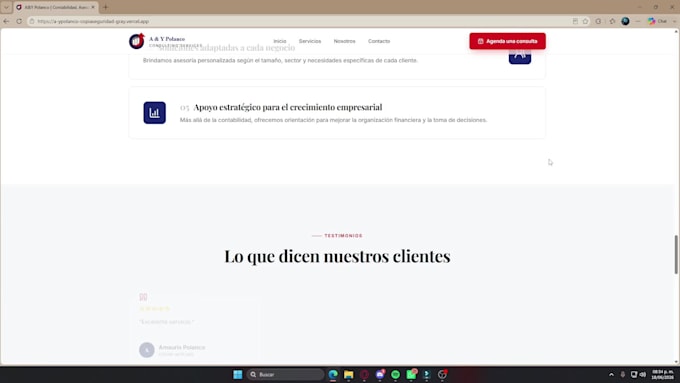Open the tab search dropdown arrow
Viewport: 680px width, 383px height.
pos(6,7)
